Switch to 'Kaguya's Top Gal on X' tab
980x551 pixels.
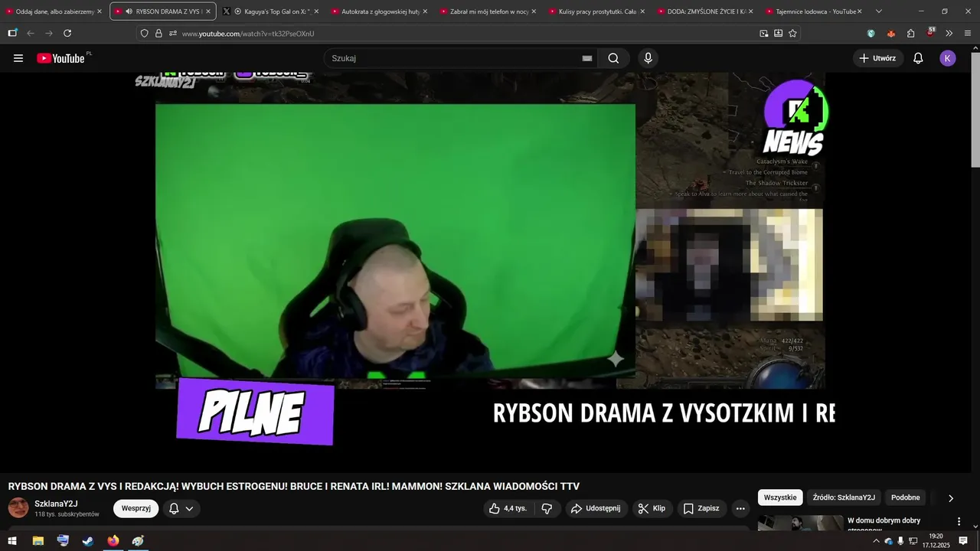tap(272, 11)
